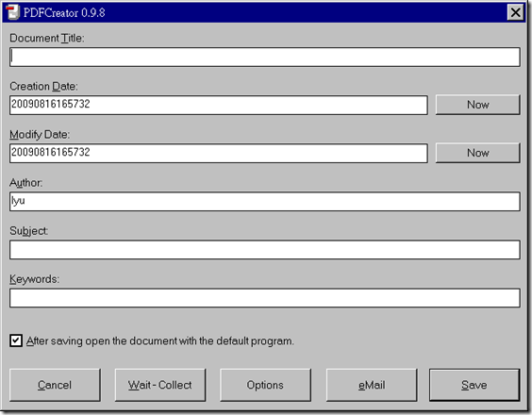
Task: Set Modify Date to Now
Action: point(477,153)
